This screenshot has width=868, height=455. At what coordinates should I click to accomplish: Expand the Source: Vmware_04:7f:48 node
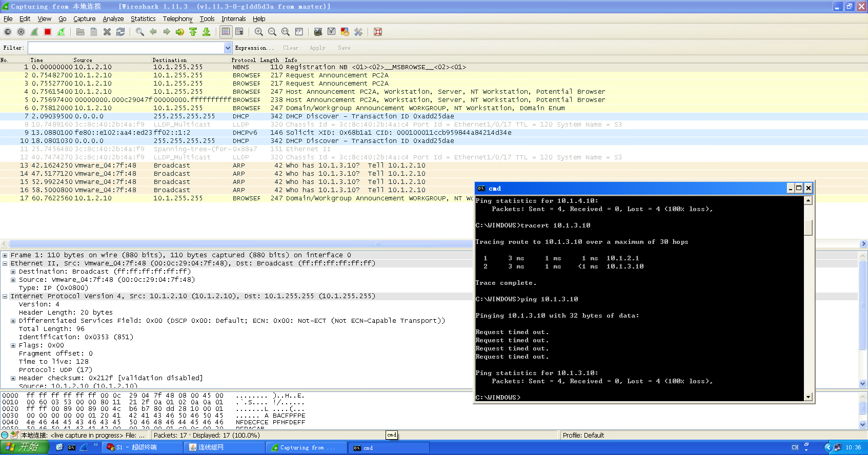click(x=13, y=280)
